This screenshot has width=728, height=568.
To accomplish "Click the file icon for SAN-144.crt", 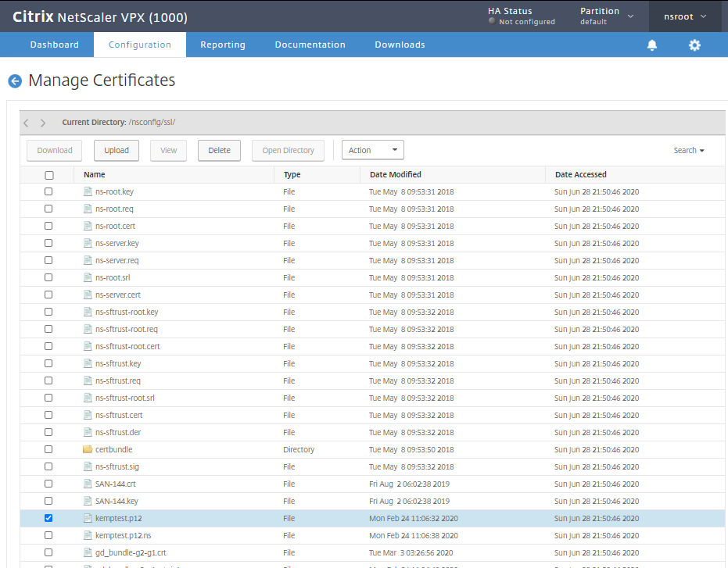I will click(x=88, y=484).
